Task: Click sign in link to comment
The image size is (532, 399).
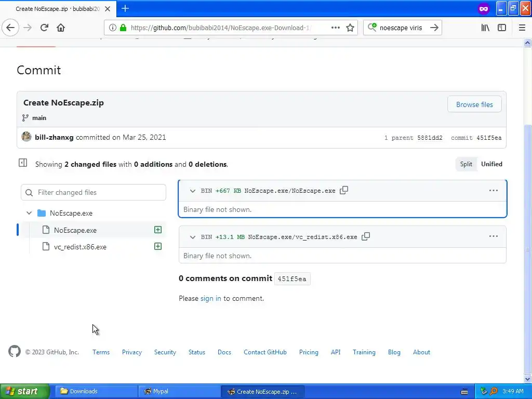Action: pos(211,298)
